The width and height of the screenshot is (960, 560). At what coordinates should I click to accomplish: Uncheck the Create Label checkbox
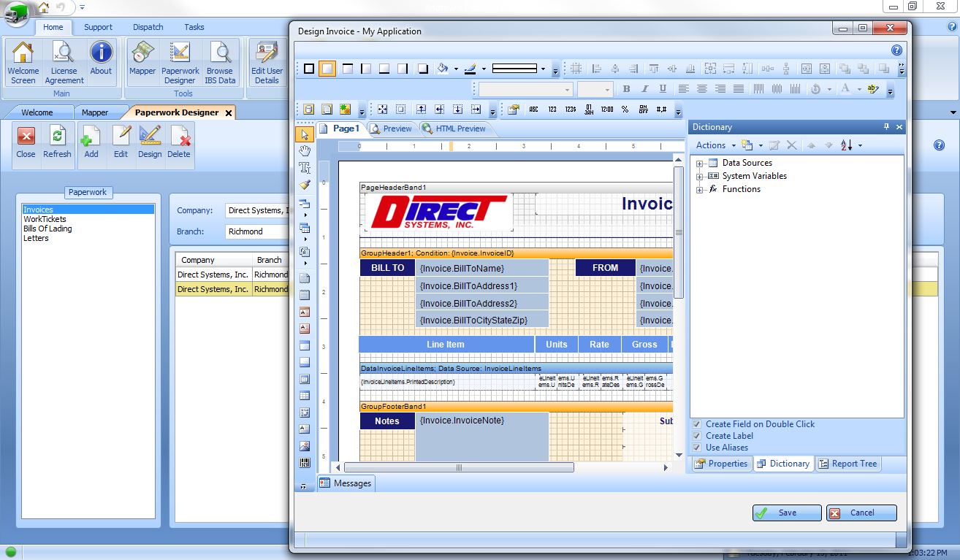697,436
